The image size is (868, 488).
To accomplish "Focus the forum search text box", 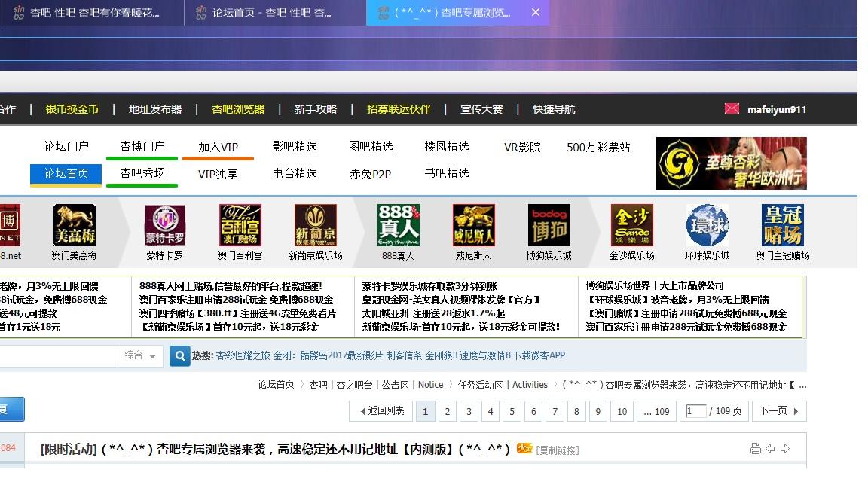I will pos(58,355).
